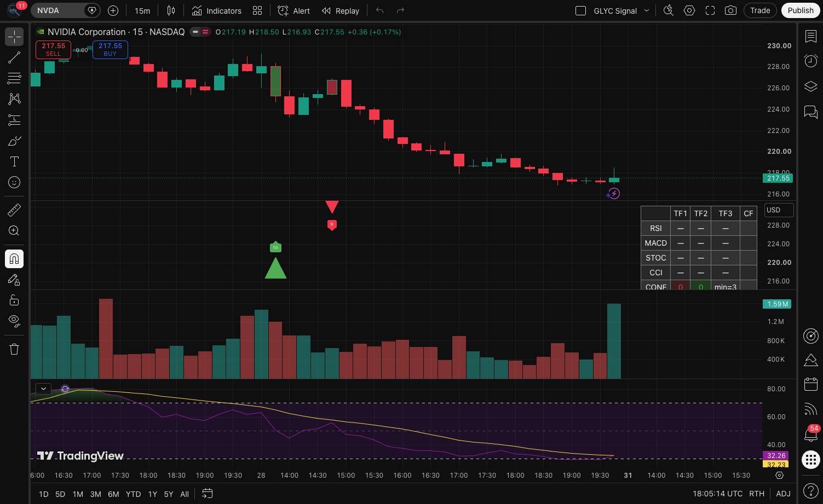Toggle magnet mode for drawings
Viewport: 823px width, 504px height.
(14, 258)
